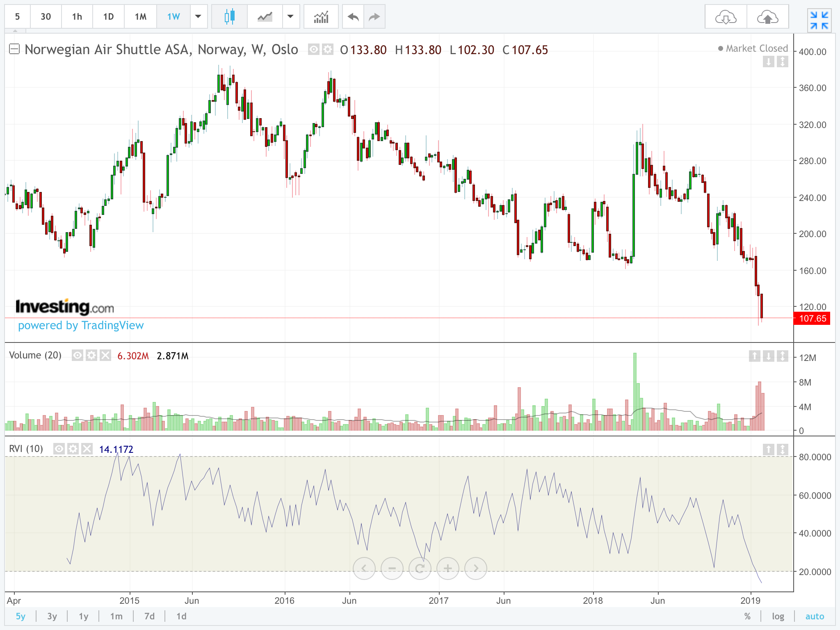Click the zoom in plus button

[x=447, y=568]
